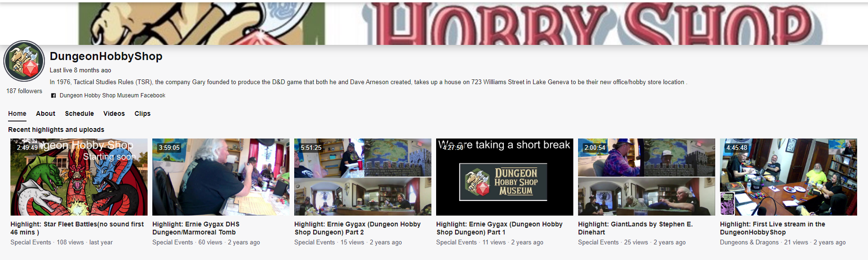
Task: Click the 108 views text
Action: [70, 243]
